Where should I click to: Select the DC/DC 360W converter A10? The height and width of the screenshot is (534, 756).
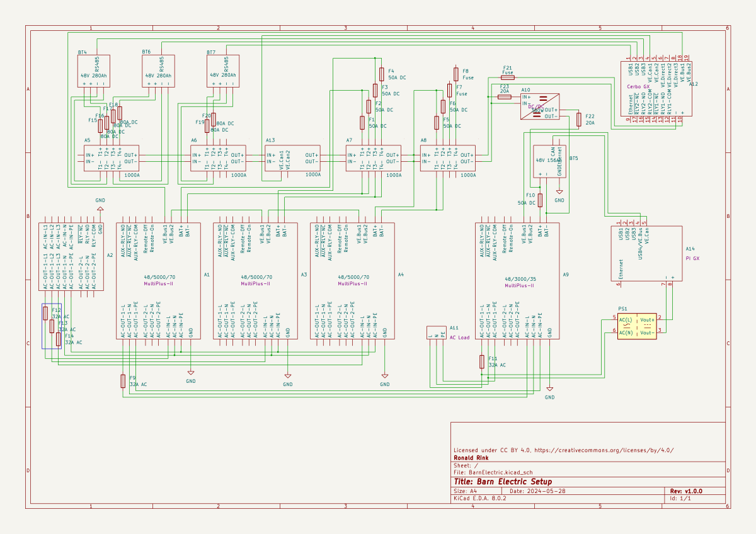(542, 107)
